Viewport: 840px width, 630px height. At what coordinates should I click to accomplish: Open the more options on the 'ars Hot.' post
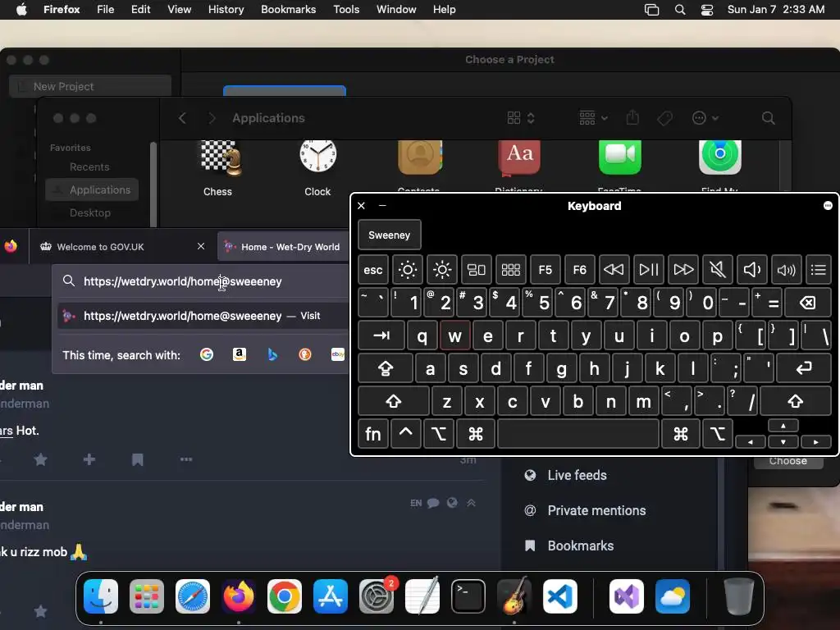click(x=186, y=459)
